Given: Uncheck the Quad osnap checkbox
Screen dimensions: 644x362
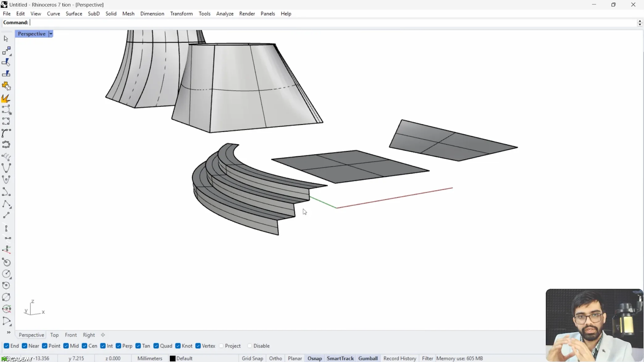Looking at the screenshot, I should [x=156, y=346].
